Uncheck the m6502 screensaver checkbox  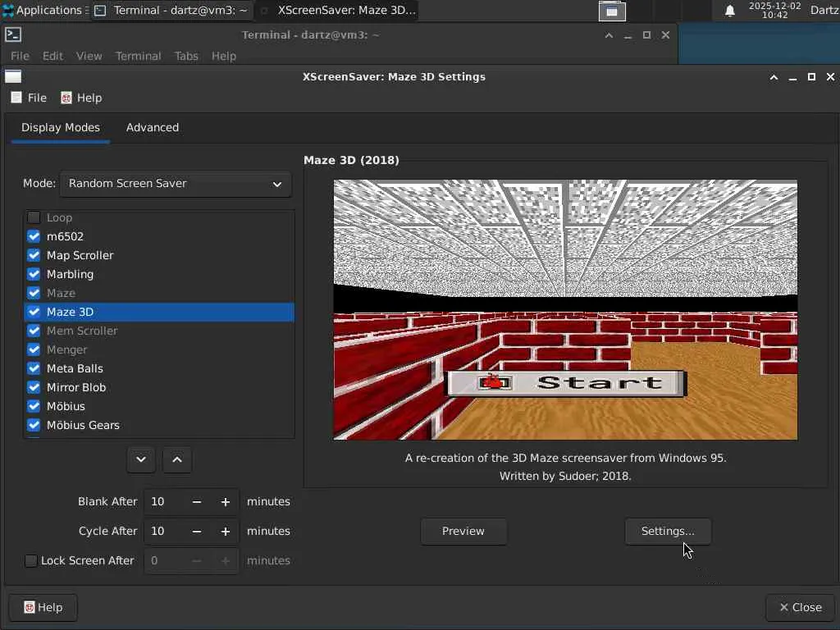[34, 236]
